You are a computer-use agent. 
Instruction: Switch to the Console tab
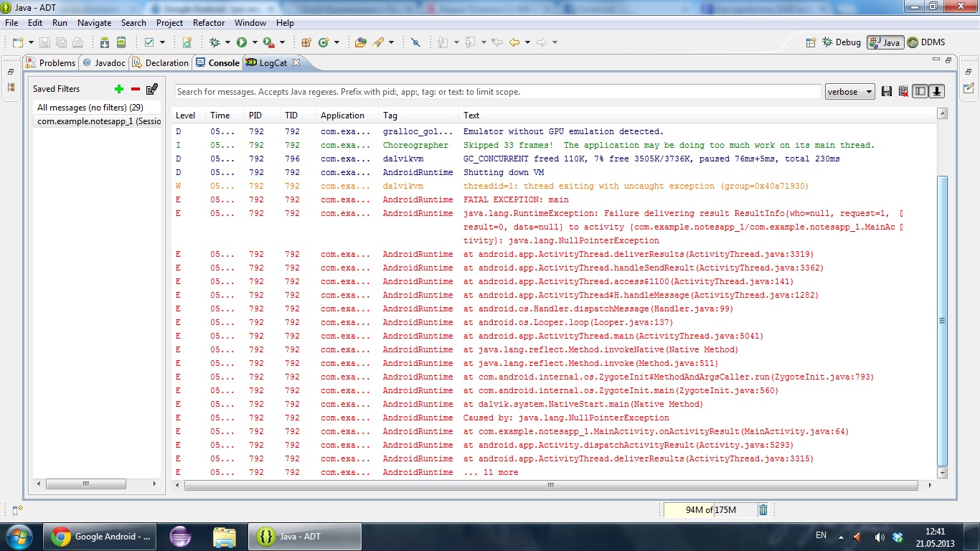(217, 63)
